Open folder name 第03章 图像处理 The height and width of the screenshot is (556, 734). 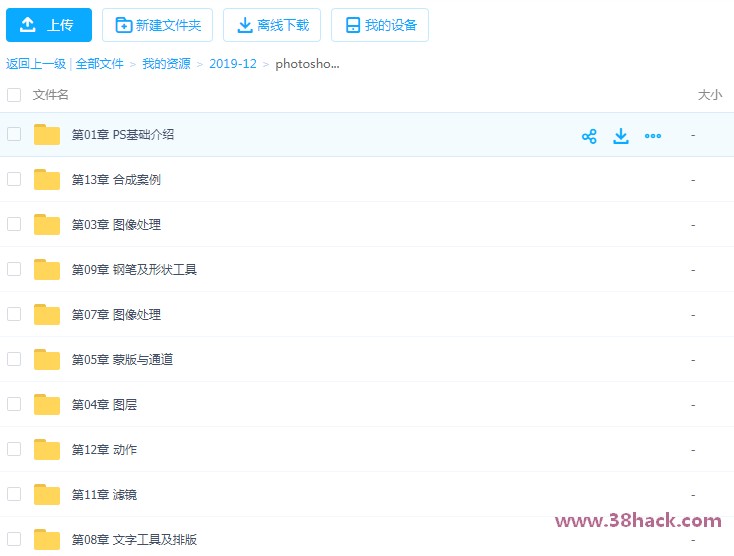pyautogui.click(x=116, y=225)
